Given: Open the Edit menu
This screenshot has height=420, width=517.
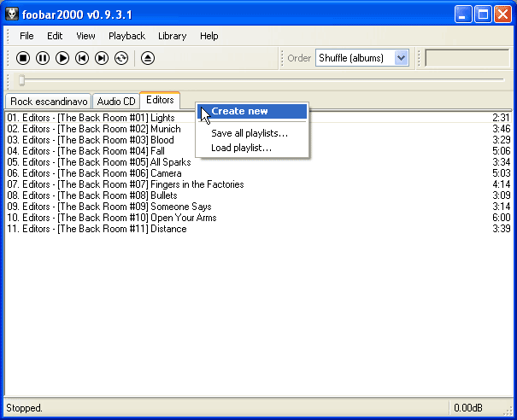Looking at the screenshot, I should [55, 36].
